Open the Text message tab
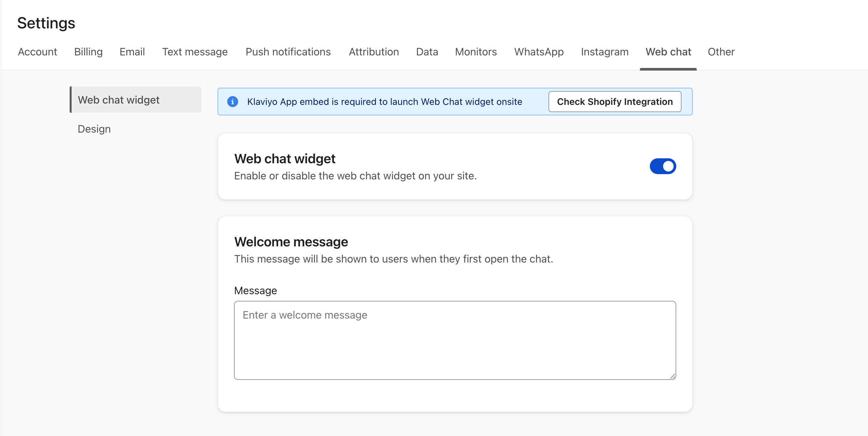Screen dimensions: 868x436 [195, 52]
